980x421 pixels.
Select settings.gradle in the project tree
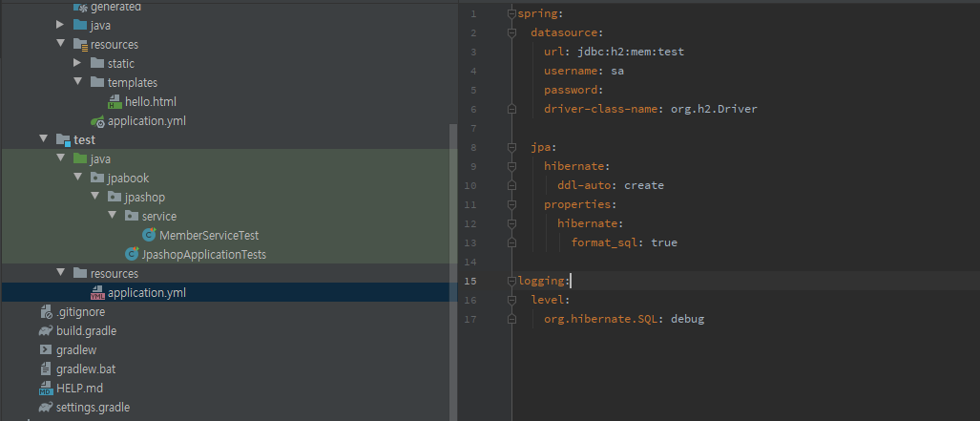[x=94, y=408]
